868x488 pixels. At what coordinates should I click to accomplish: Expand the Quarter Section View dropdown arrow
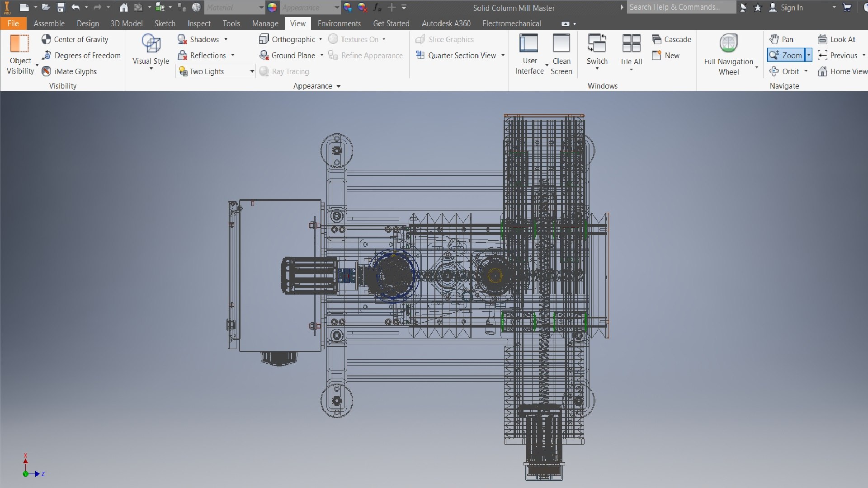click(x=503, y=56)
